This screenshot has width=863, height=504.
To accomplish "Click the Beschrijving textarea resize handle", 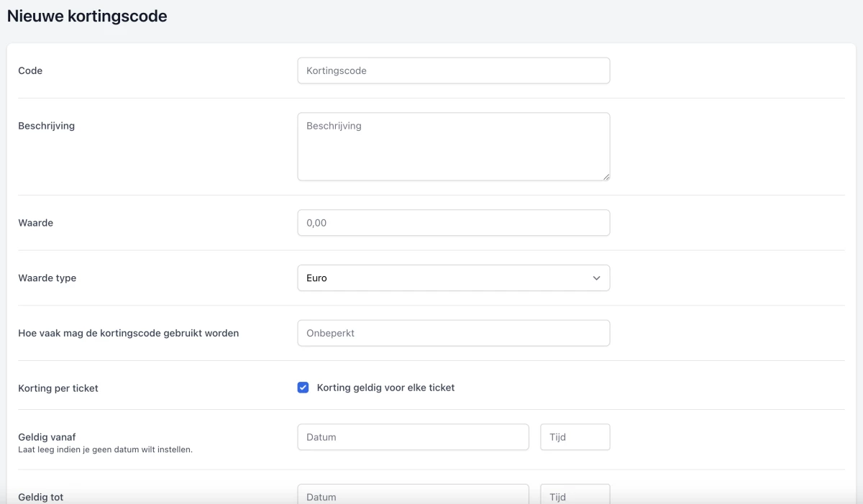I will pyautogui.click(x=606, y=176).
